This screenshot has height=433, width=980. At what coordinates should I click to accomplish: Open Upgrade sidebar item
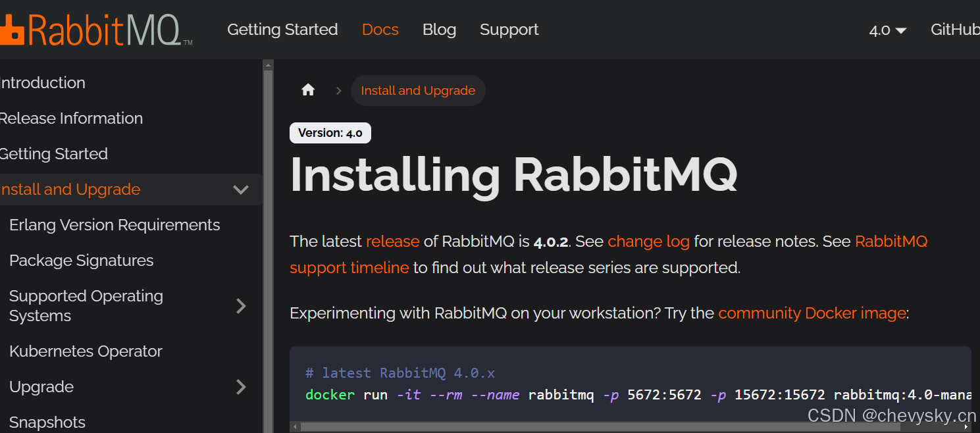41,387
